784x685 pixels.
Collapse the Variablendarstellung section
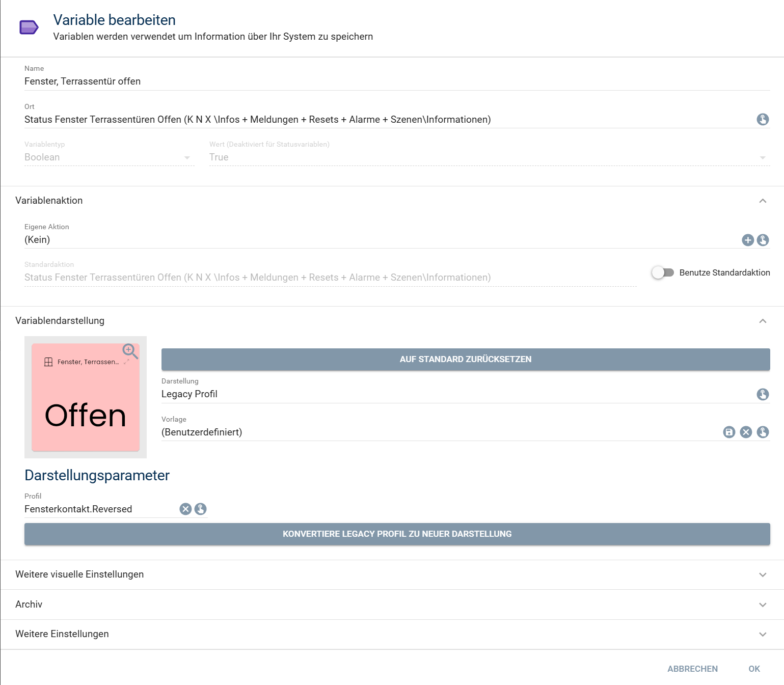pos(763,321)
